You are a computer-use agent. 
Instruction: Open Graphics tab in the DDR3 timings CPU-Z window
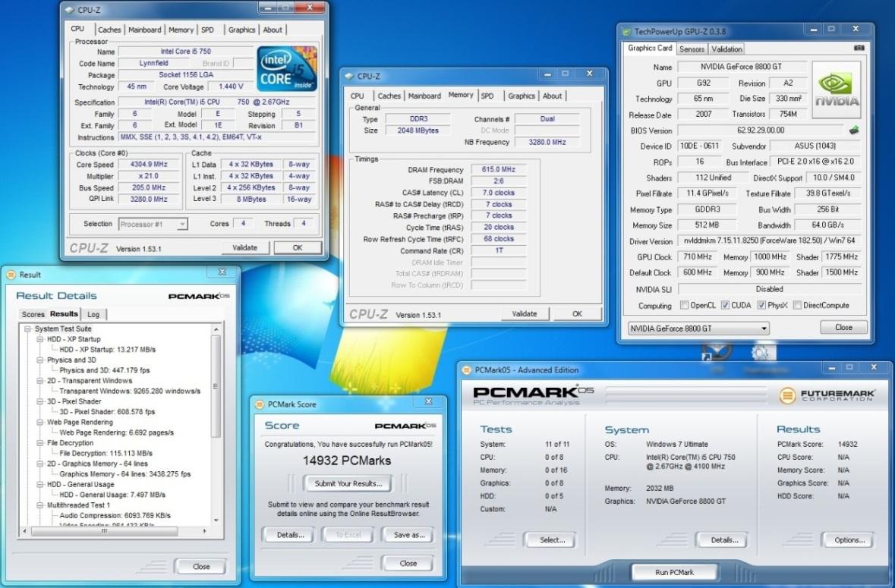coord(521,96)
